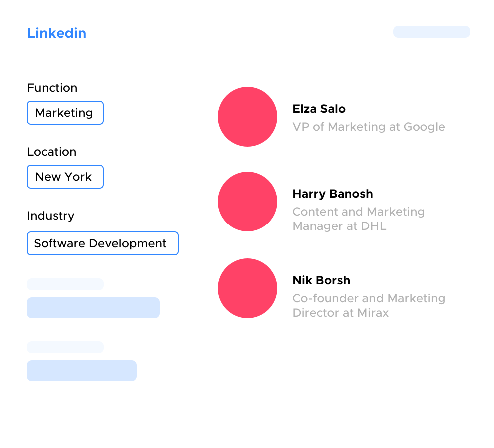Click "VP of Marketing at Google" subtitle
Image resolution: width=494 pixels, height=448 pixels.
(x=368, y=127)
